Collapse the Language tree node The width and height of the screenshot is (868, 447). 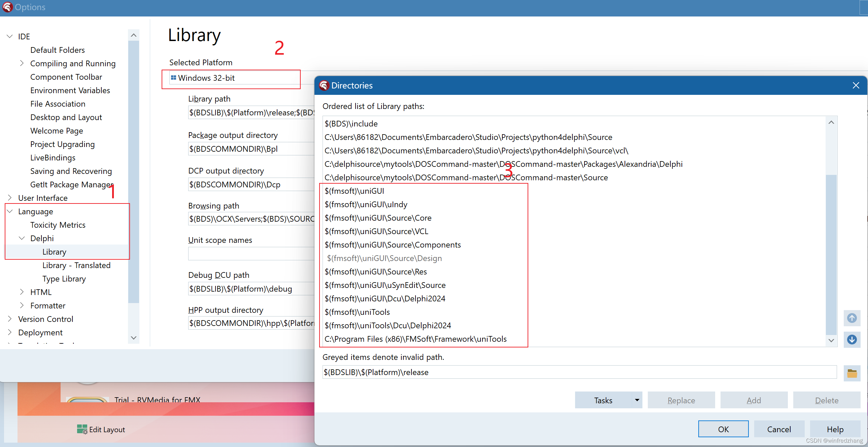tap(10, 211)
